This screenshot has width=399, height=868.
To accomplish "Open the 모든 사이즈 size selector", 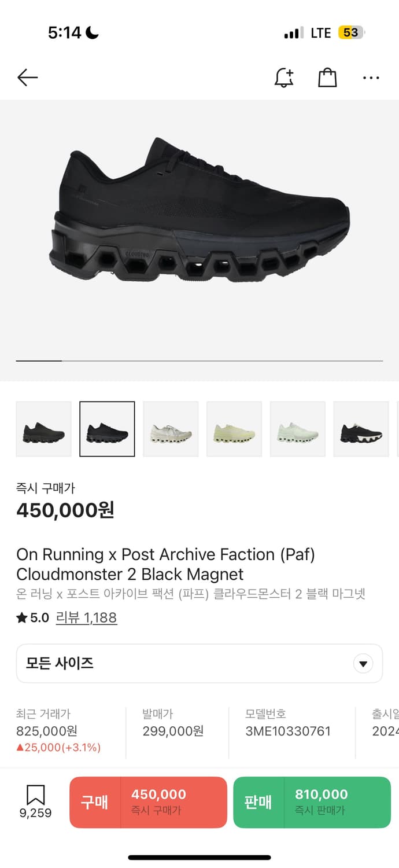I will pos(199,663).
